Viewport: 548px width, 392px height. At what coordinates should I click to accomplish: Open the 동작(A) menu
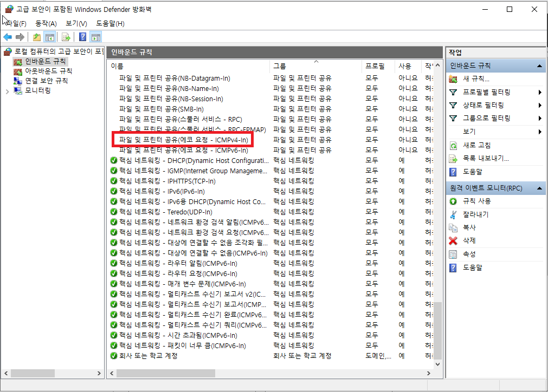point(46,24)
